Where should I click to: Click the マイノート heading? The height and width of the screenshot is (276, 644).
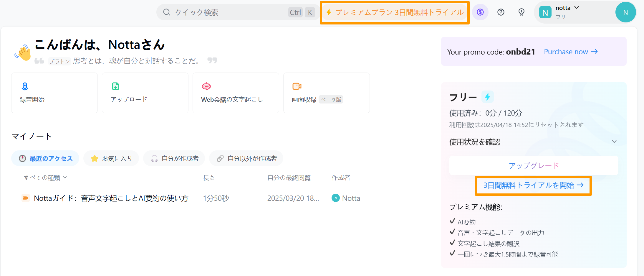(32, 136)
